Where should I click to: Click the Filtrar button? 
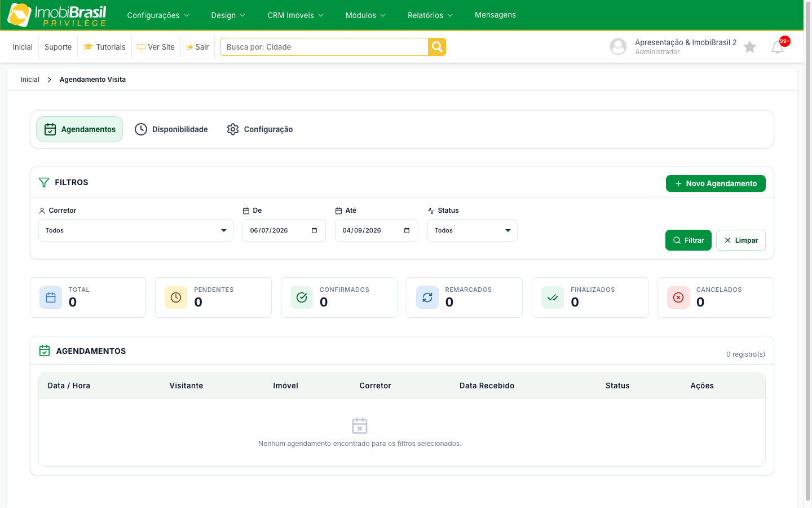[689, 240]
